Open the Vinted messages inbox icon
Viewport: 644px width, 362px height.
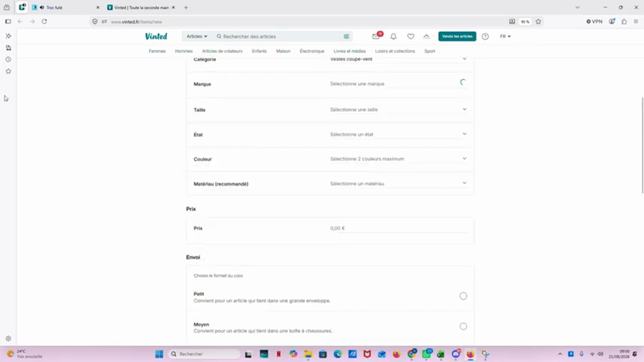376,36
